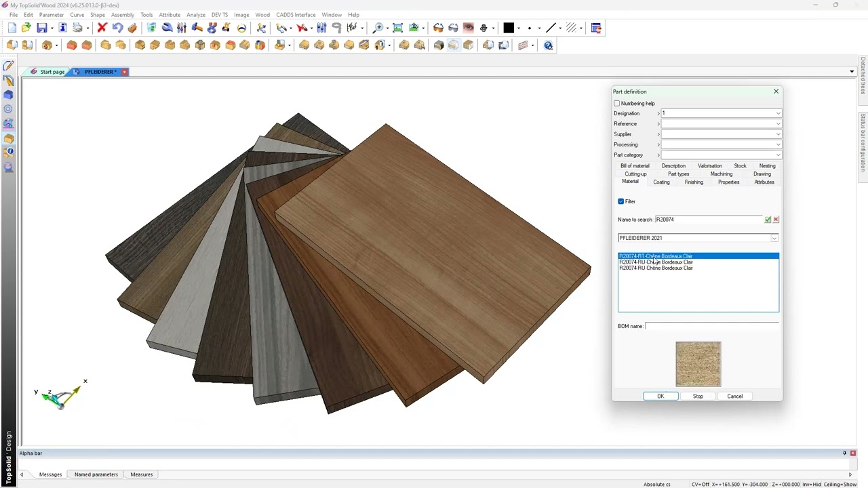Click the Cancel button

735,396
